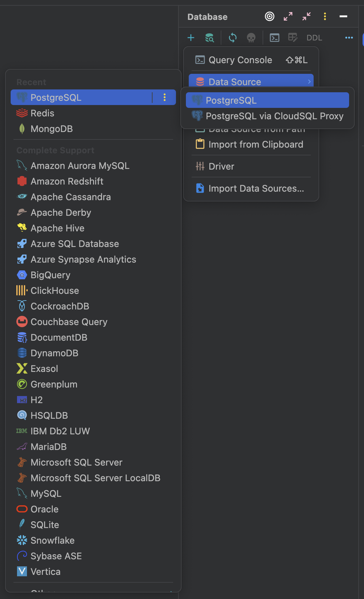Open the query console toolbar icon

(275, 38)
